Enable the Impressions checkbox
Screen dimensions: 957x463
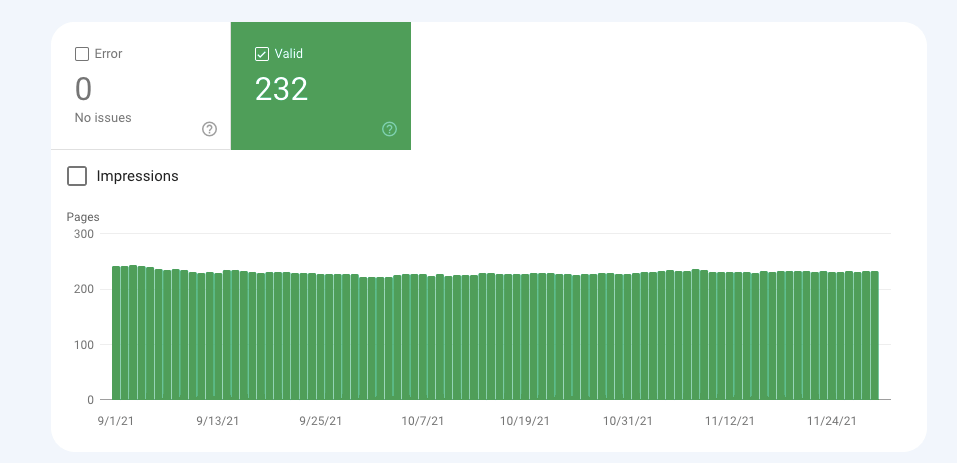(x=77, y=176)
